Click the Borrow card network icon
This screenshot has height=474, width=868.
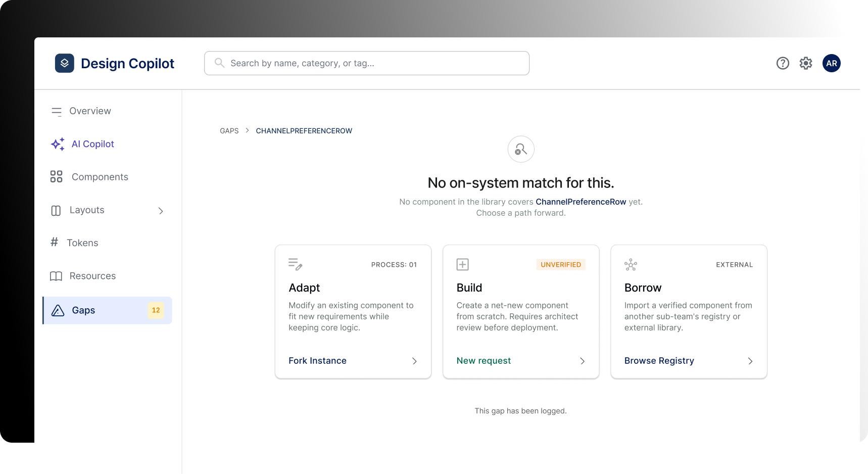click(x=631, y=264)
